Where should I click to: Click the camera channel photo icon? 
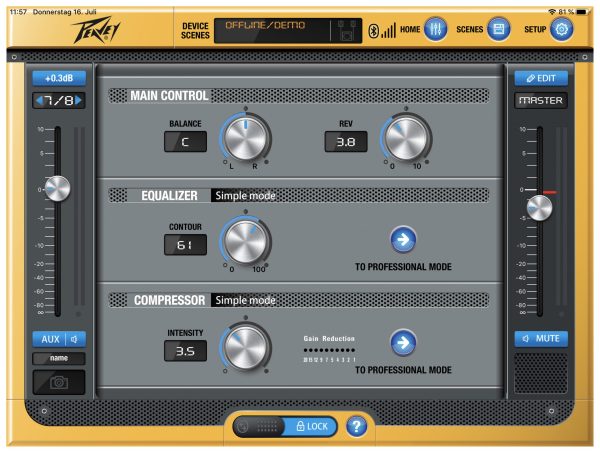tap(59, 382)
